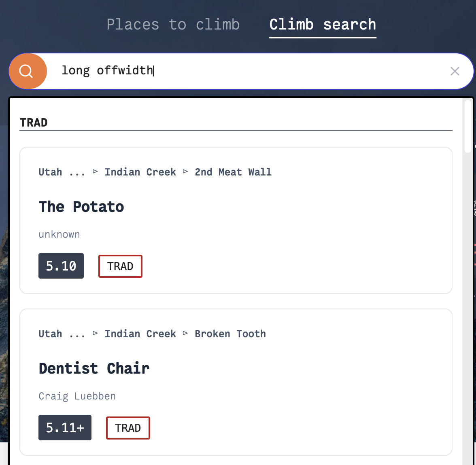476x465 pixels.
Task: Click the breadcrumb arrow after Indian Creek
Action: [185, 171]
